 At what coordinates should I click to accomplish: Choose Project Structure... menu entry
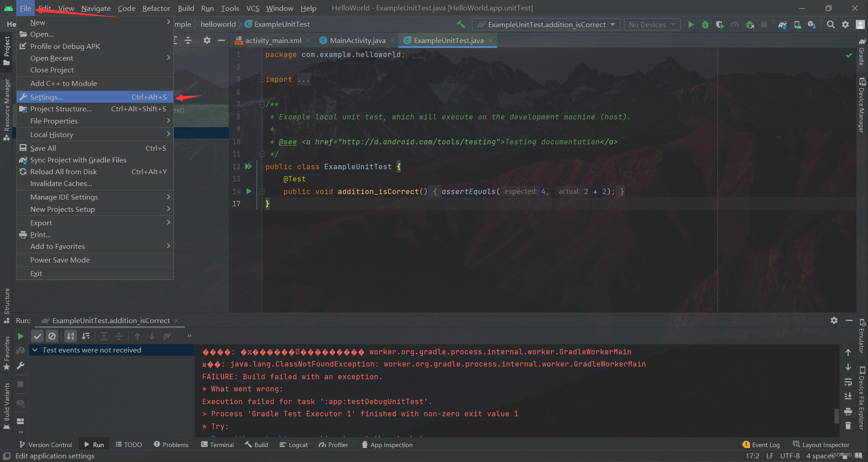click(x=95, y=109)
